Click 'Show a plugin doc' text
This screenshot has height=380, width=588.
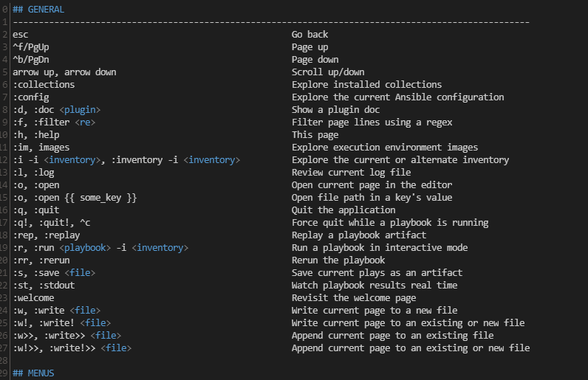coord(335,110)
